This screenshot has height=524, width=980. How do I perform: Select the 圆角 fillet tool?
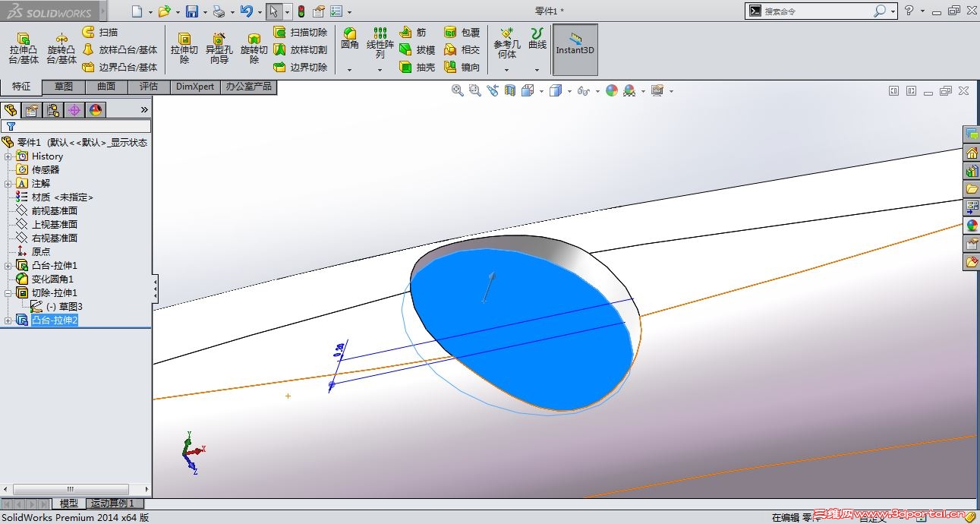click(x=350, y=39)
